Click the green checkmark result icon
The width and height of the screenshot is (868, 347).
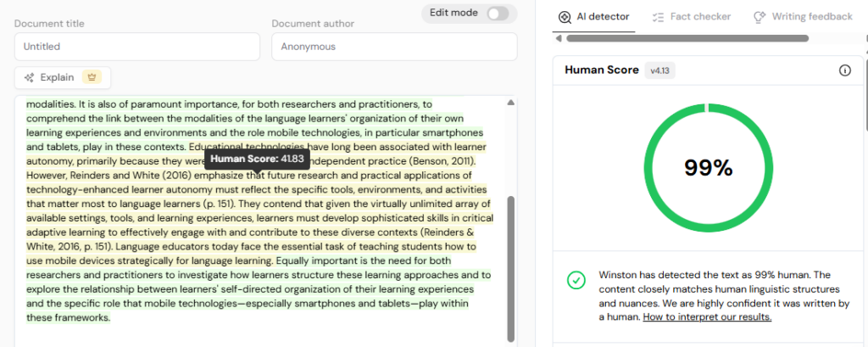(x=576, y=280)
